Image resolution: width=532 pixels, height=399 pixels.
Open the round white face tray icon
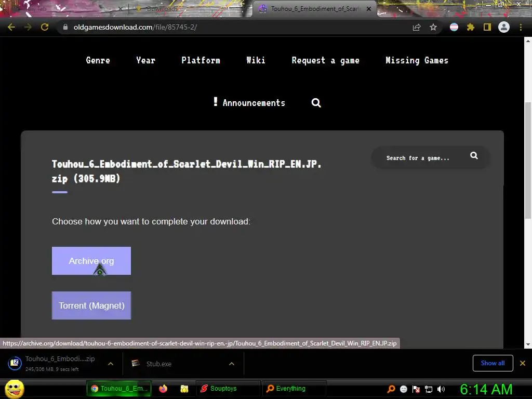(x=403, y=389)
